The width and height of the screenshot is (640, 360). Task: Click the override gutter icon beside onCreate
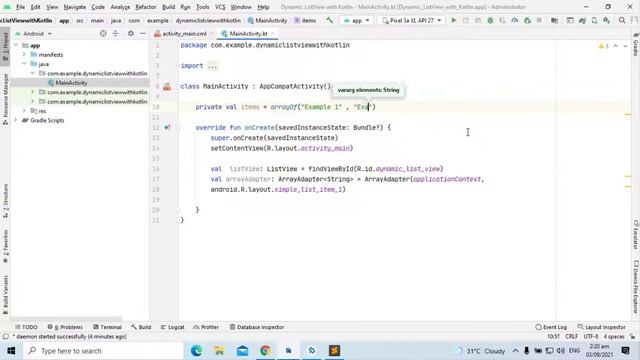[x=167, y=127]
